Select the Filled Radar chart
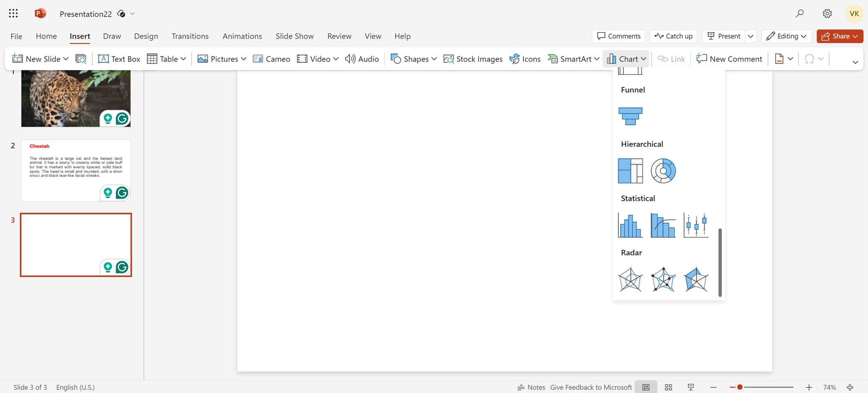 point(696,279)
